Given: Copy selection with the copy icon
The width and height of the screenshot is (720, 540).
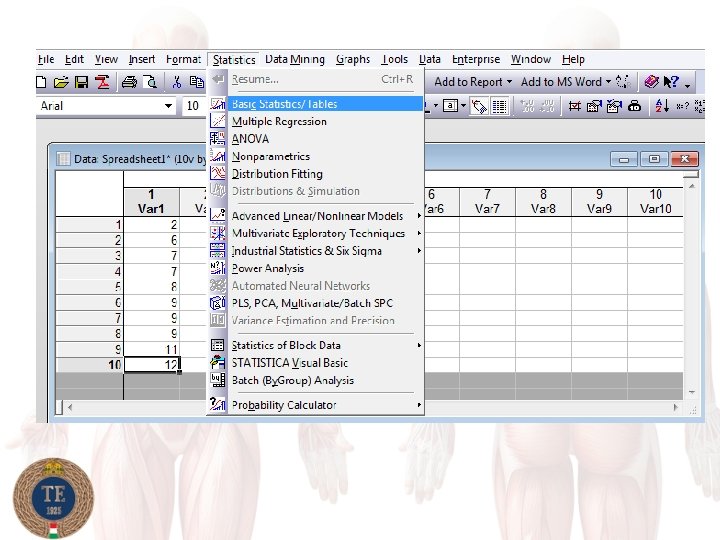Looking at the screenshot, I should (197, 82).
